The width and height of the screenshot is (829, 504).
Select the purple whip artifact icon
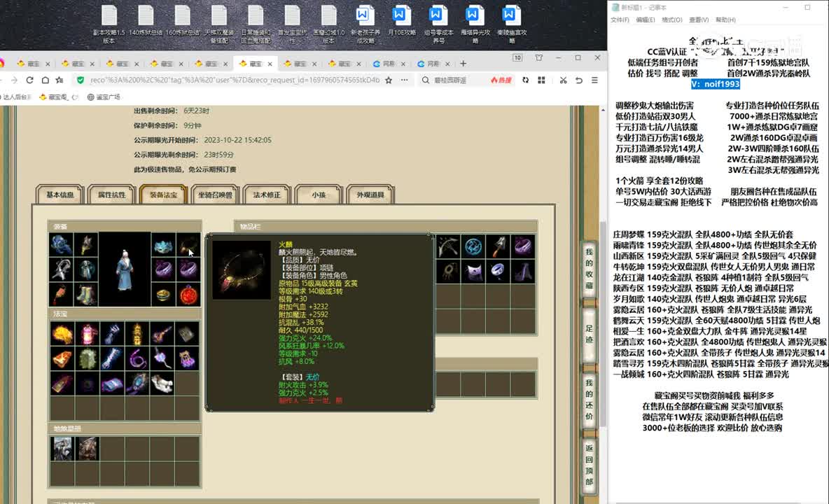click(137, 358)
